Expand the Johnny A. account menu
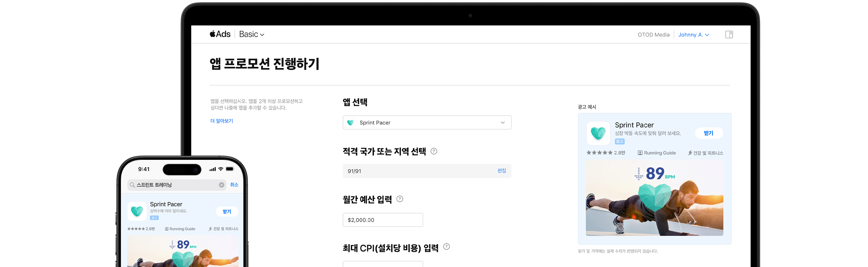The image size is (868, 267). tap(693, 35)
